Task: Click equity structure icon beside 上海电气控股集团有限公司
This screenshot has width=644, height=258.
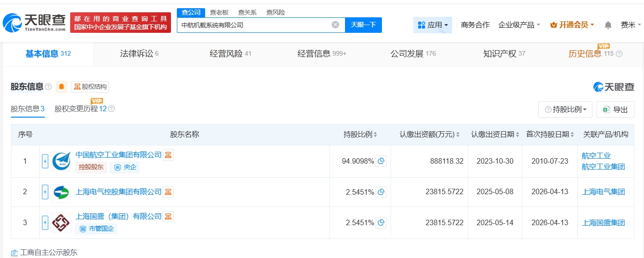Action: tap(169, 192)
